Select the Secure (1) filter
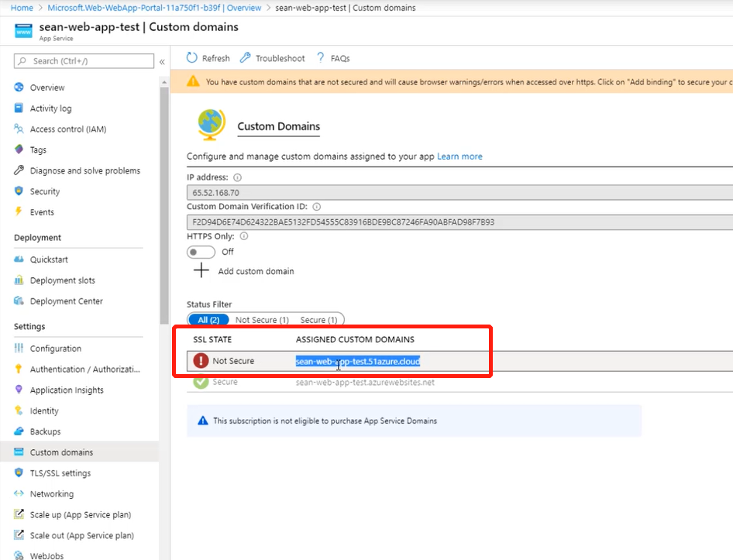Image resolution: width=733 pixels, height=560 pixels. point(318,320)
